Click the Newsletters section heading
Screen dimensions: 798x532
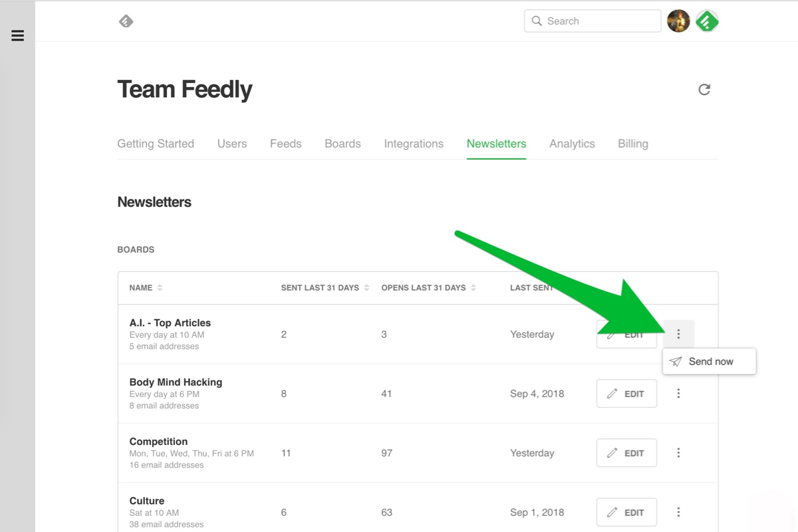154,202
